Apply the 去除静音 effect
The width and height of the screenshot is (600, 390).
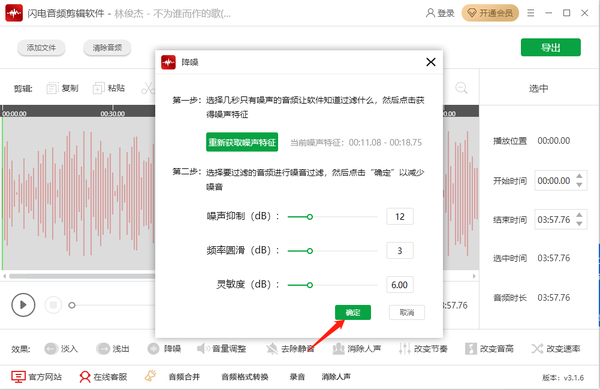point(290,349)
